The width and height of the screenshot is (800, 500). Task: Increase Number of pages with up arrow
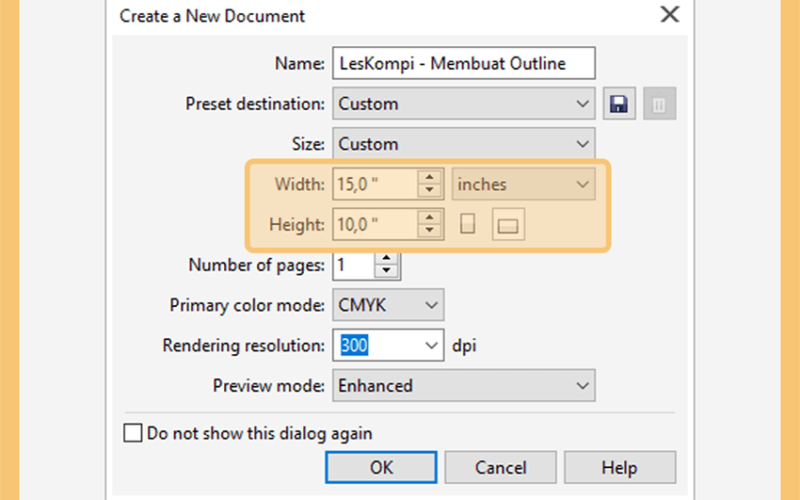tap(387, 258)
